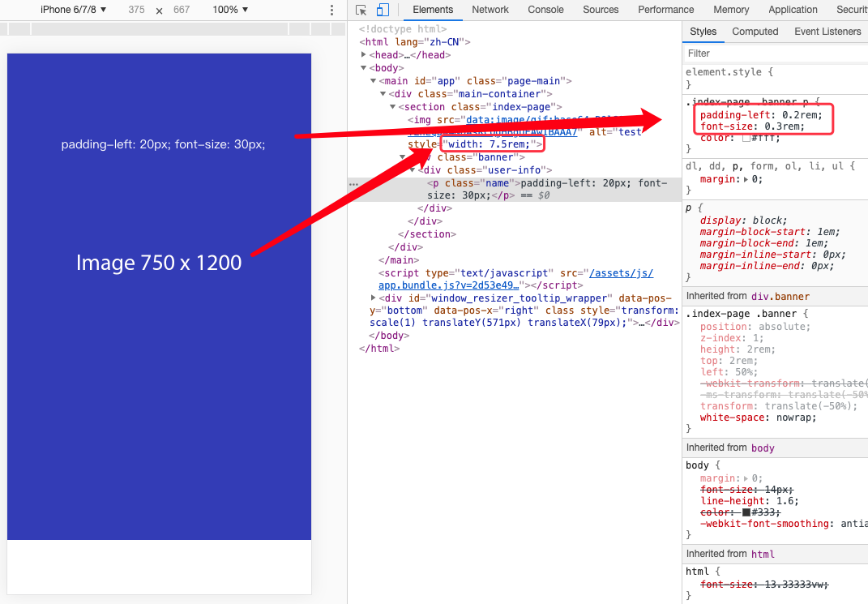The image size is (868, 604).
Task: Edit the padding-left: 0.2rem value
Action: [x=802, y=115]
